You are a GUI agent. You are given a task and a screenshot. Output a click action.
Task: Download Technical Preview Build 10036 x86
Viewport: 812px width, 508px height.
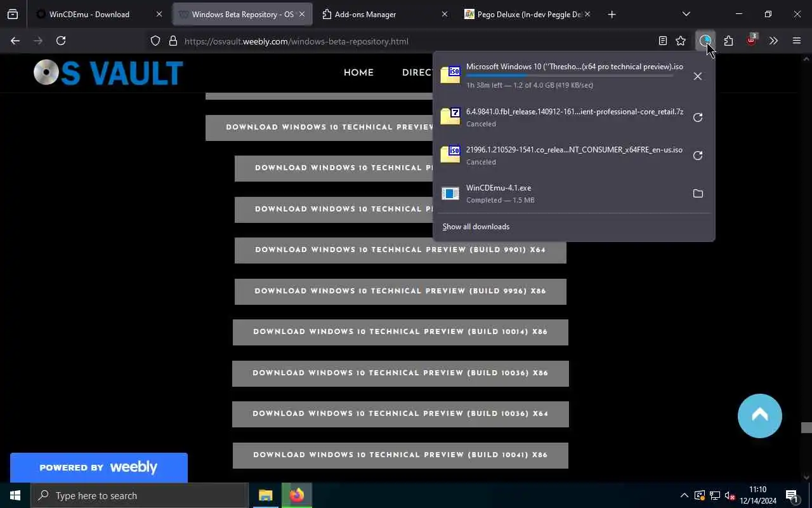pyautogui.click(x=400, y=373)
